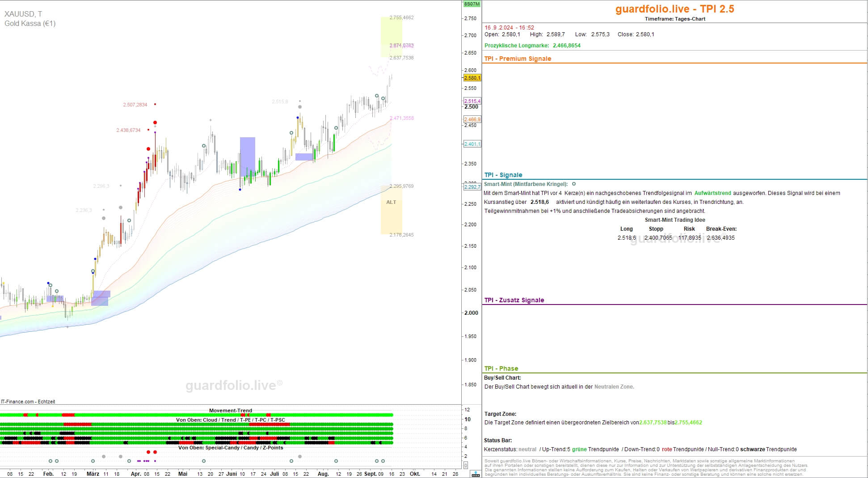
Task: Click the März label on the date axis
Action: [x=93, y=474]
